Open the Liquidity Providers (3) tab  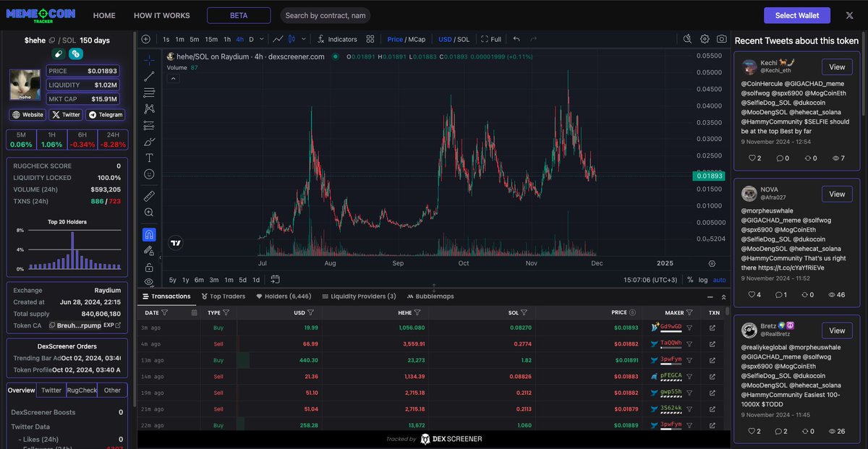coord(359,296)
